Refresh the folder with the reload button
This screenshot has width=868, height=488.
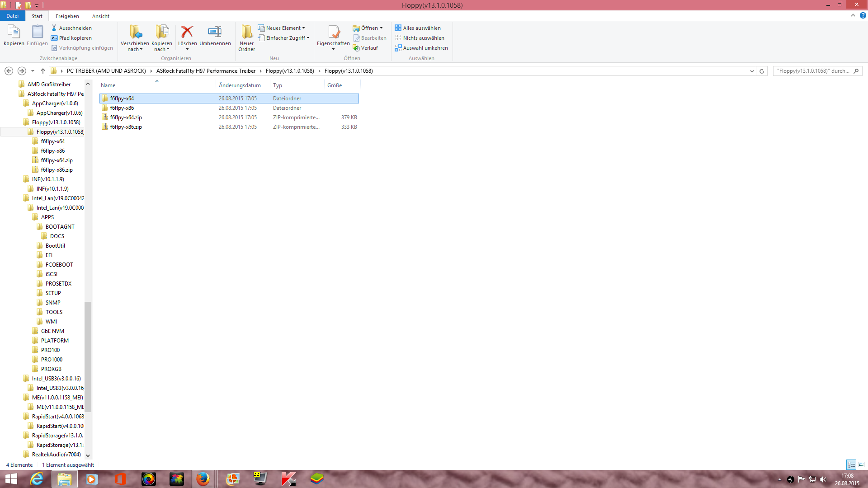point(762,71)
